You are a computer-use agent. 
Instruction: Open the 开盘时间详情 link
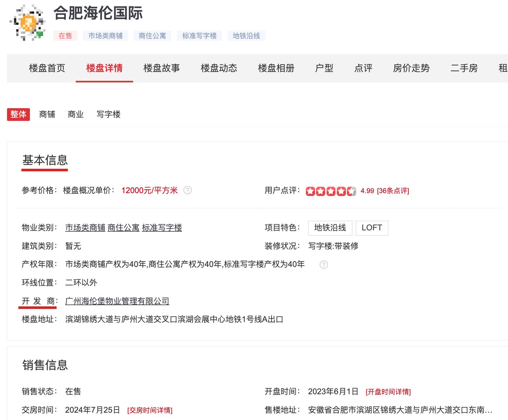388,392
